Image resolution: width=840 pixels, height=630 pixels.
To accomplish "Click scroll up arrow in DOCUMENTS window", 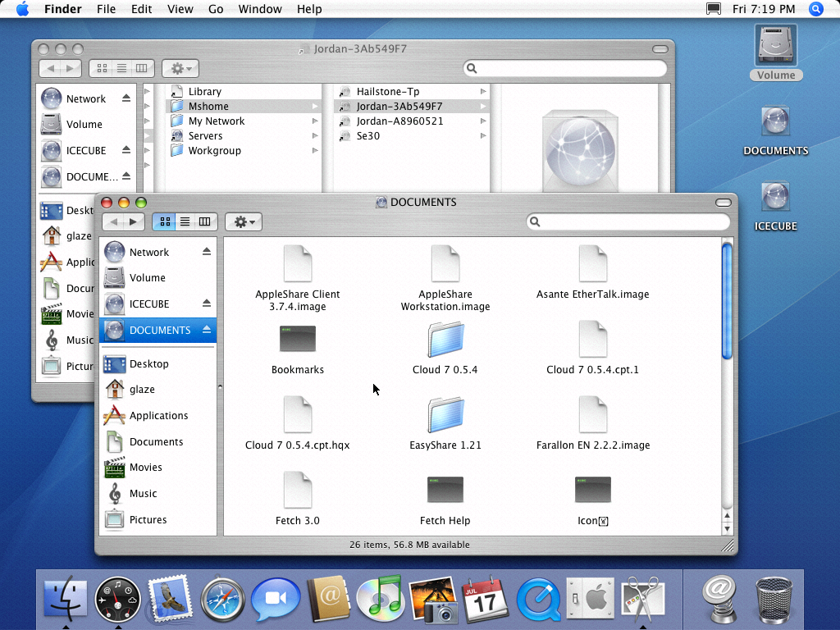I will [x=727, y=516].
